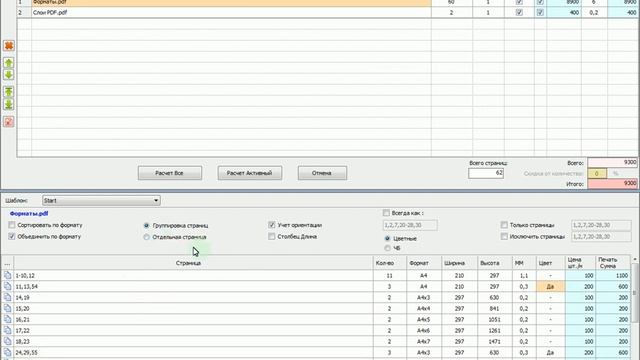640x360 pixels.
Task: Click the 'Всегда как' page range field
Action: (410, 225)
